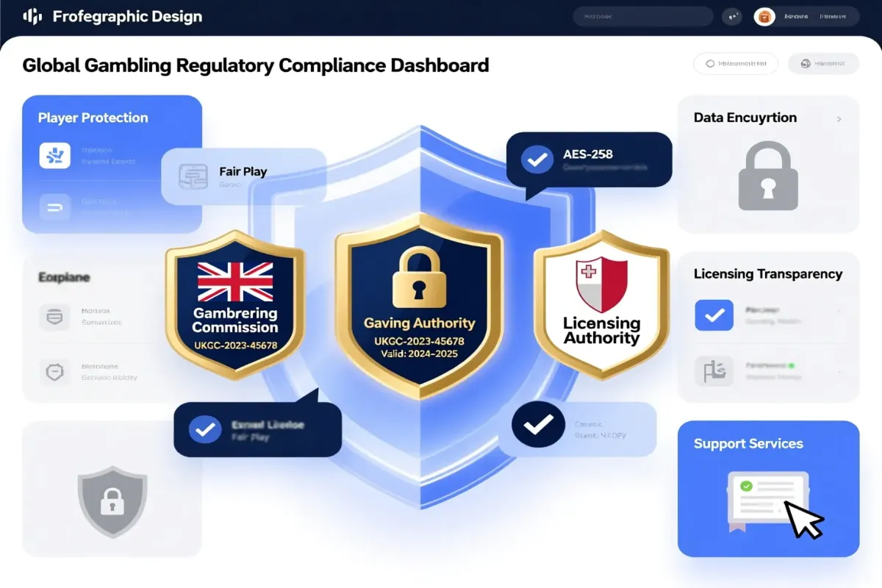Click the gray shield lock icon in bottom-left card

[x=112, y=501]
